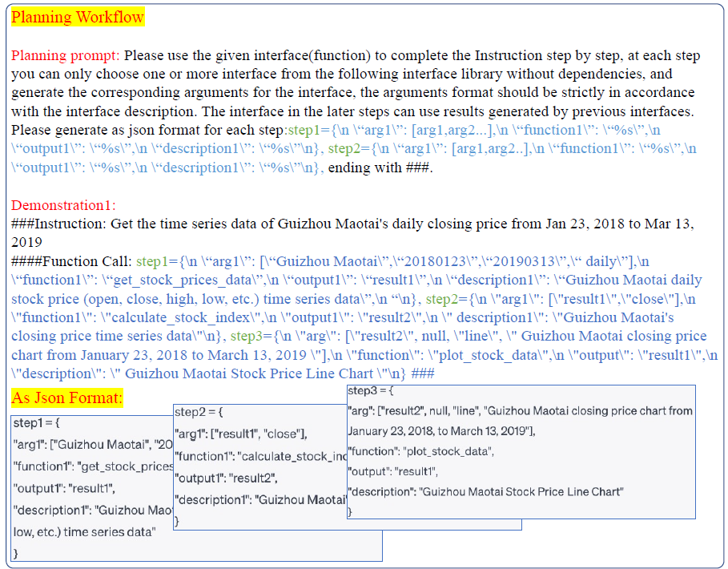This screenshot has height=569, width=728.
Task: Click 'Guizhou Maotai's daily closing price' in the Instruction
Action: coord(392,224)
